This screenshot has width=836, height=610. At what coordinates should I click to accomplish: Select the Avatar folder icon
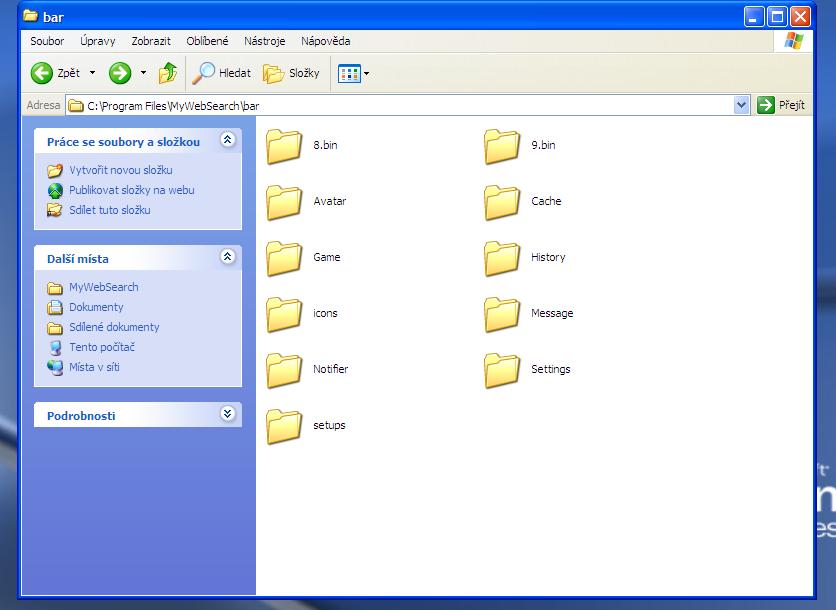click(x=285, y=202)
